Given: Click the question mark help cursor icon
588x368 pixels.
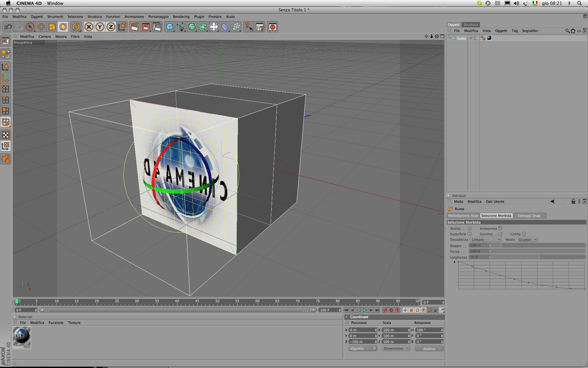Looking at the screenshot, I should click(248, 26).
